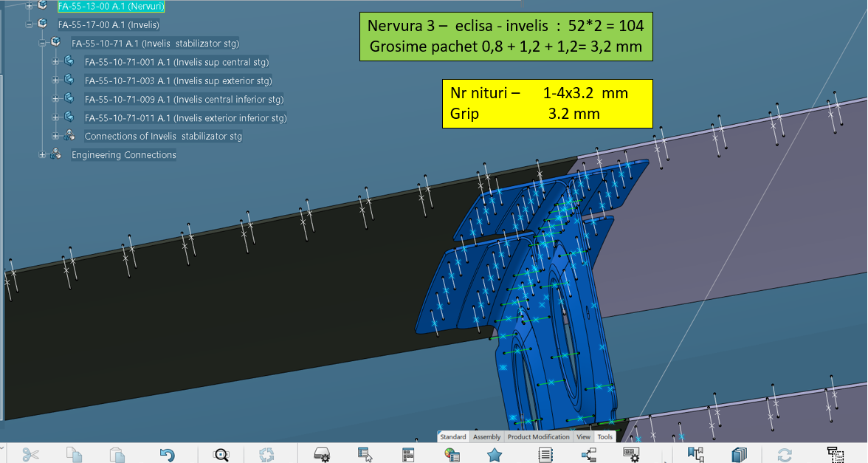Expand FA-55-10-71-001 Invelis sup central stg

56,61
